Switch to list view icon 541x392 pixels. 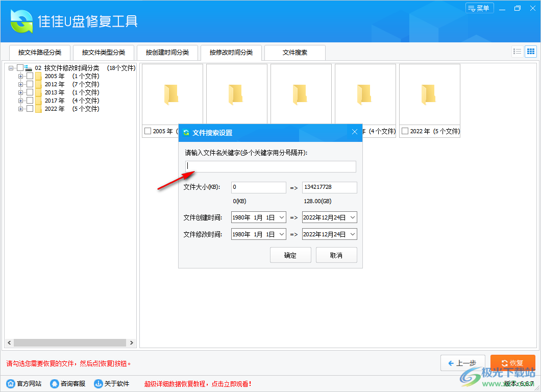[517, 52]
